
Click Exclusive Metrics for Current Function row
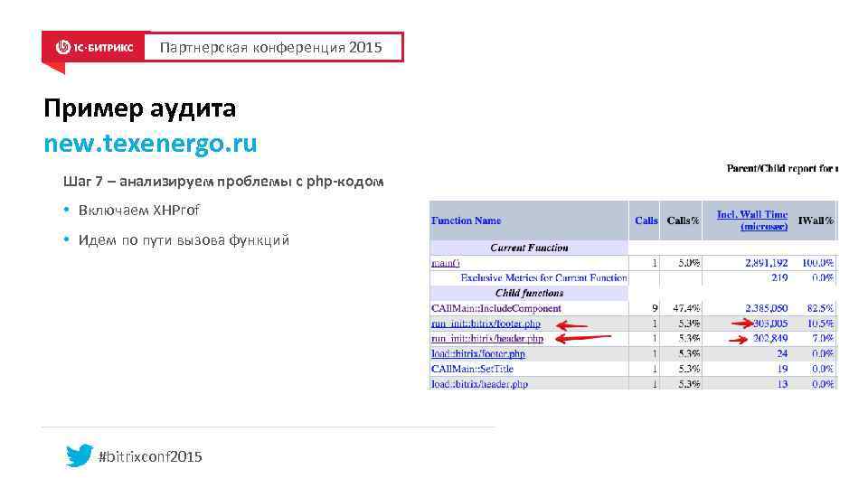543,277
